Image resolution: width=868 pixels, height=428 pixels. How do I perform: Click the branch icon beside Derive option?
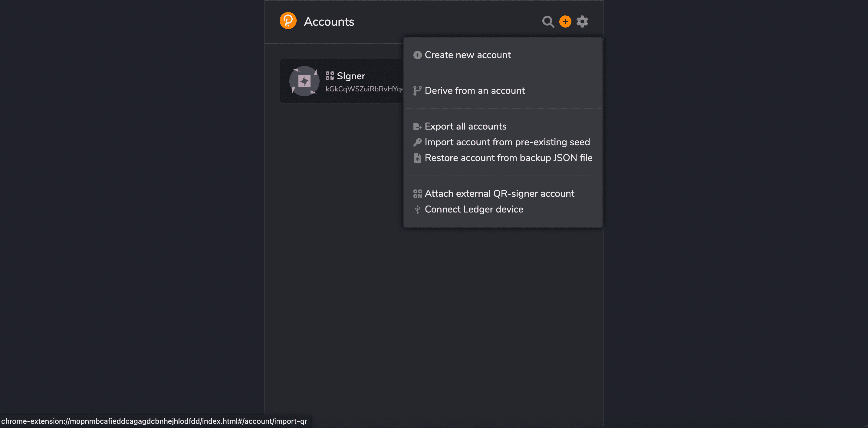[x=417, y=90]
